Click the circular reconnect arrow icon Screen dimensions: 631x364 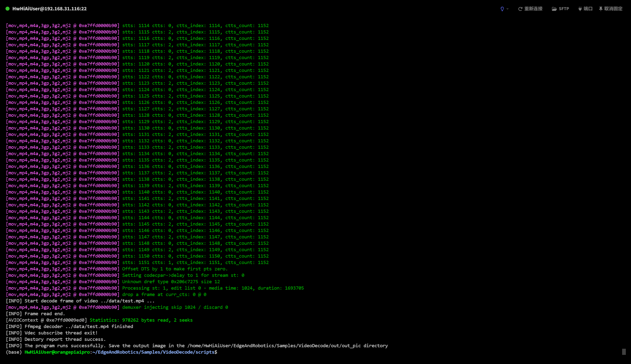(x=520, y=9)
